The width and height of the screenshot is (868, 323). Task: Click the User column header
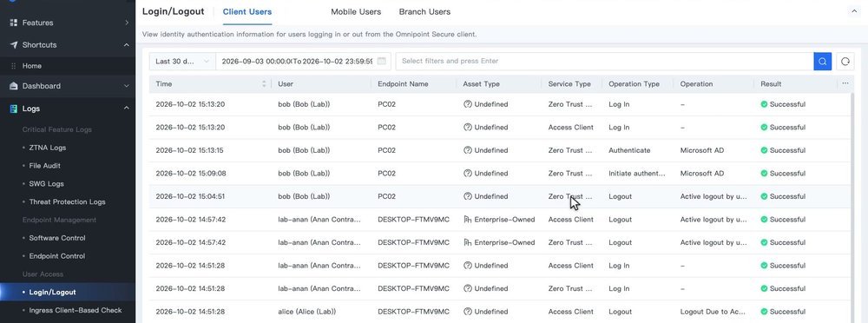click(286, 84)
